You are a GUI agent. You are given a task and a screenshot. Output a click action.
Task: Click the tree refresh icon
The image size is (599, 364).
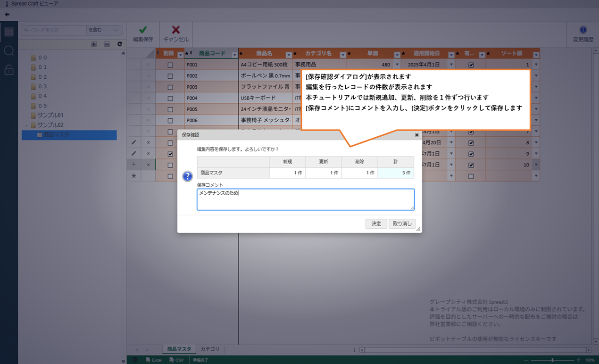tap(120, 44)
